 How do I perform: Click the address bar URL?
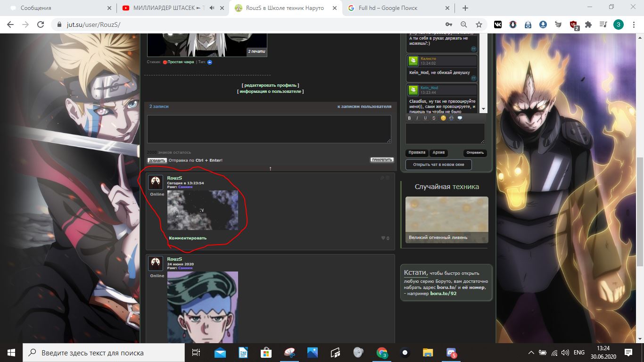[93, 25]
